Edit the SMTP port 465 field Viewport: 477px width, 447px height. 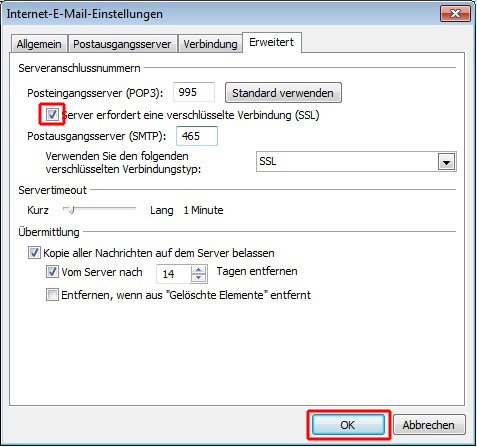197,136
